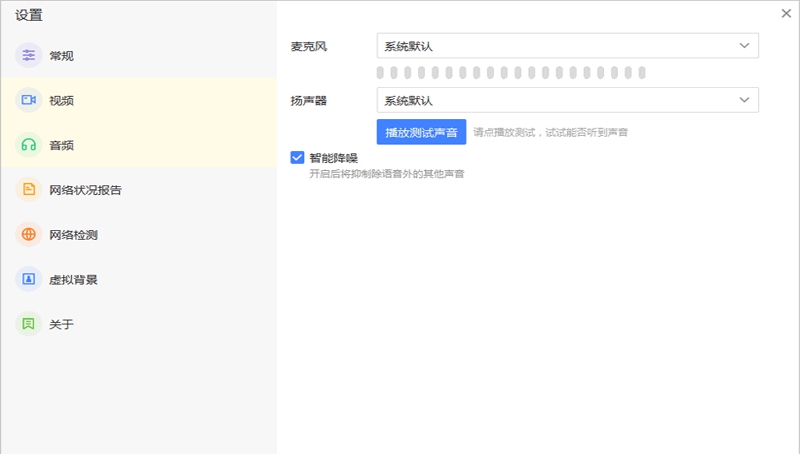Open 网络状况报告 section
The width and height of the screenshot is (800, 454).
(x=139, y=190)
